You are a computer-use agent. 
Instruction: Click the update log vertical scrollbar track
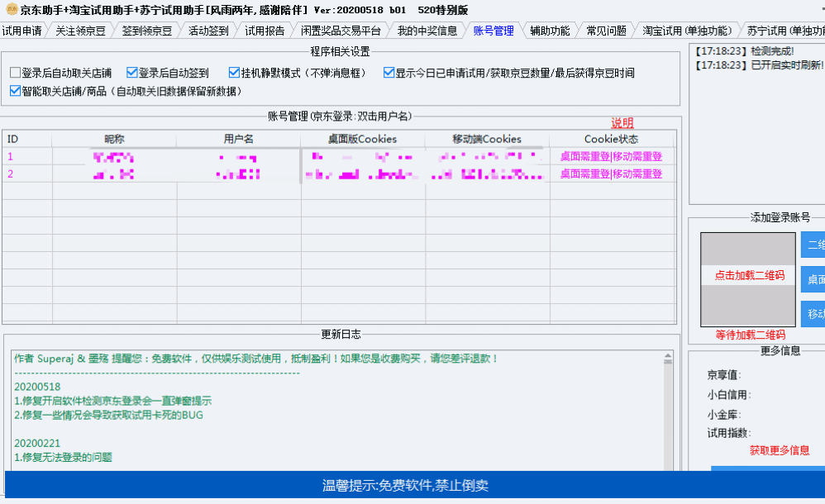point(668,416)
